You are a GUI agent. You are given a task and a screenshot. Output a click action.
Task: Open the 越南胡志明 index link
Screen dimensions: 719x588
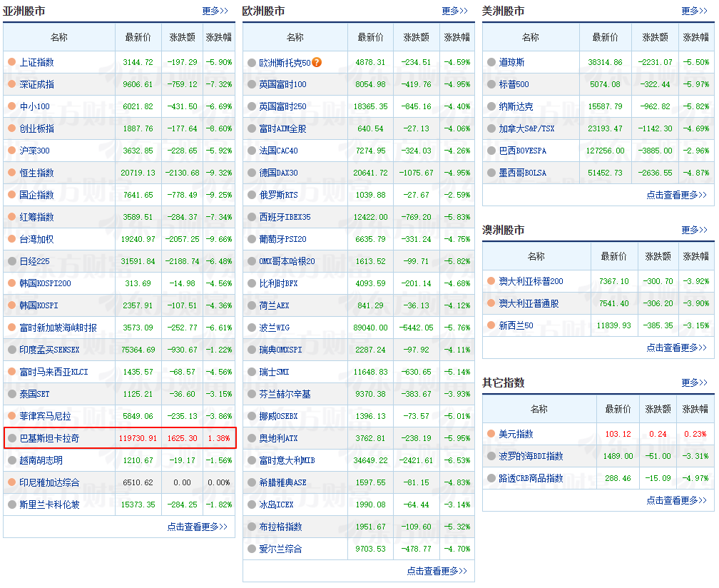[x=41, y=460]
